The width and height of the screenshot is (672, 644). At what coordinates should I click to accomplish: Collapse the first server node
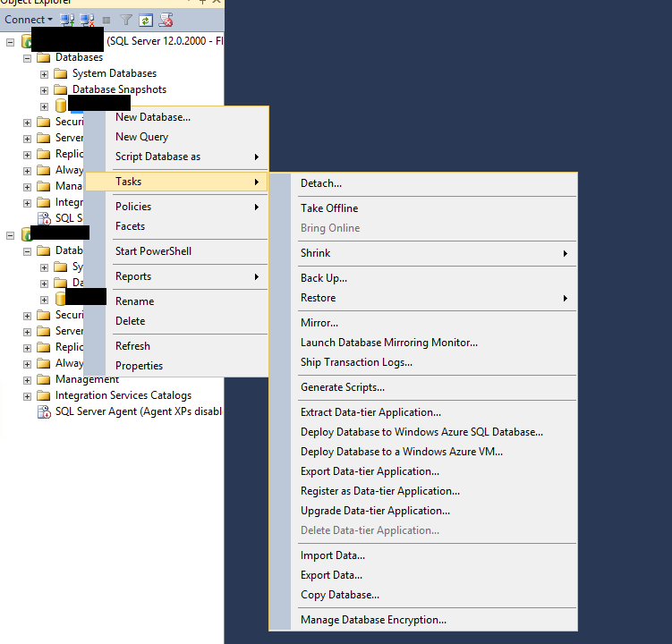[x=10, y=42]
